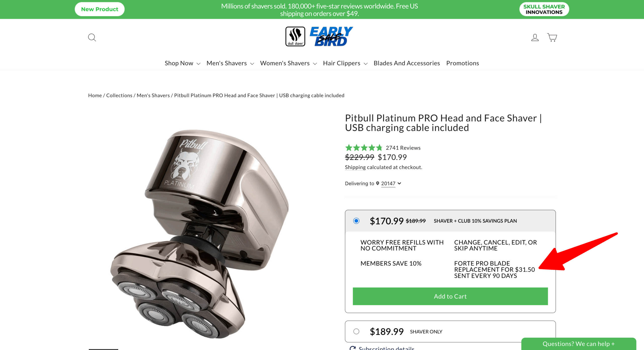644x350 pixels.
Task: Expand the Shop Now menu
Action: point(182,63)
